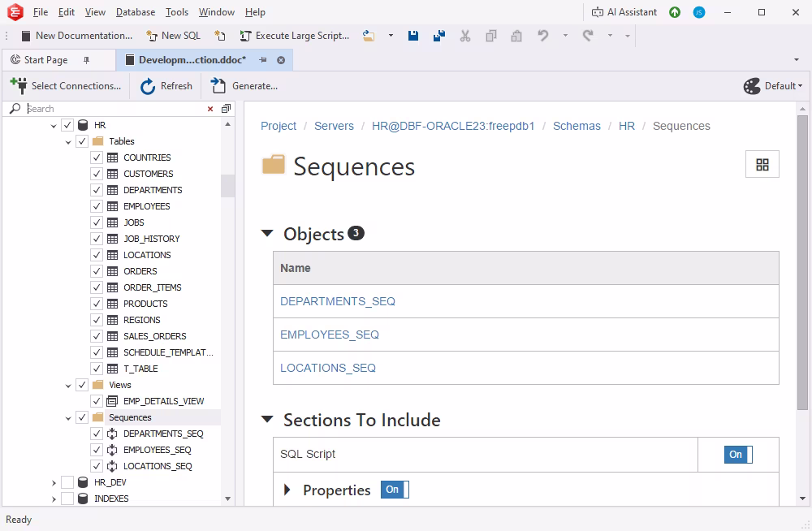Open the EMPLOYEES_SEQ link in table
812x531 pixels.
(330, 335)
